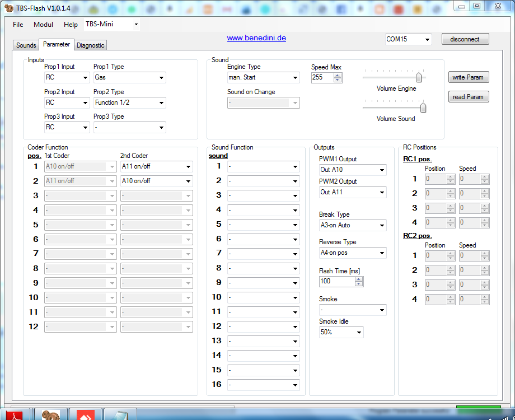Viewport: 515px width, 420px height.
Task: Open the TBS-Mini device selector
Action: [135, 25]
